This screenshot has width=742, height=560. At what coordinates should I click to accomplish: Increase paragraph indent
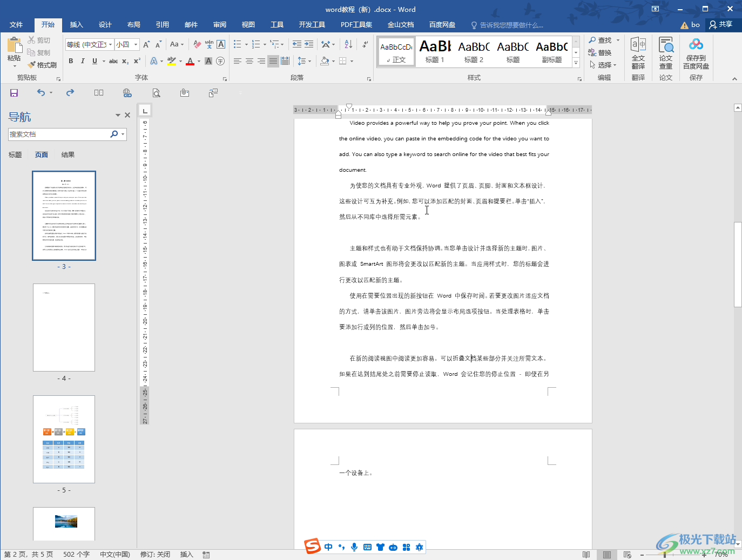[309, 44]
